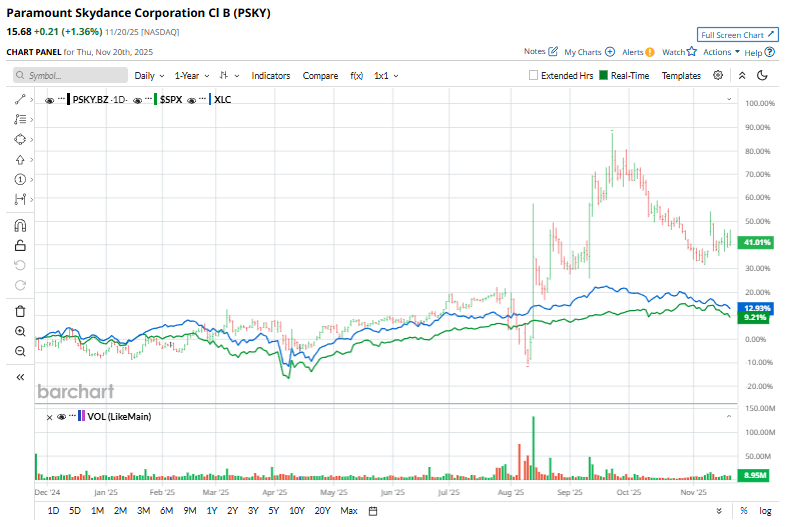Remove the VOL indicator pane
Screen dimensions: 785x527
point(49,417)
